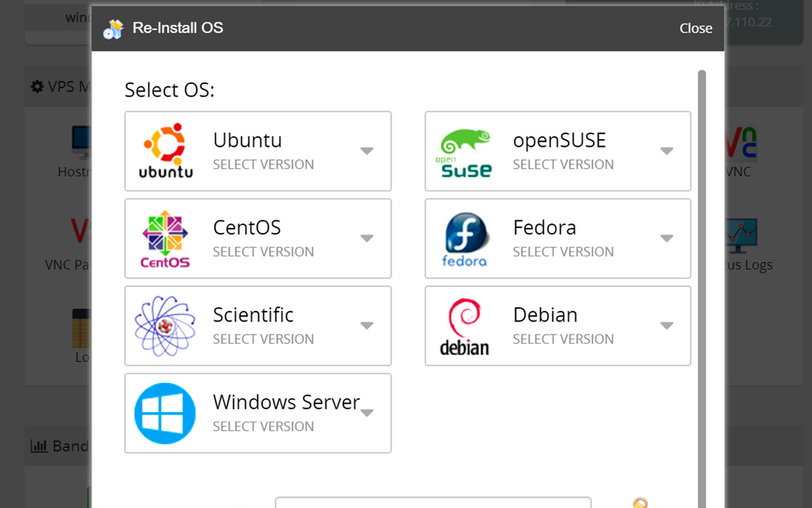Click the text input field below the OS list

point(433,502)
